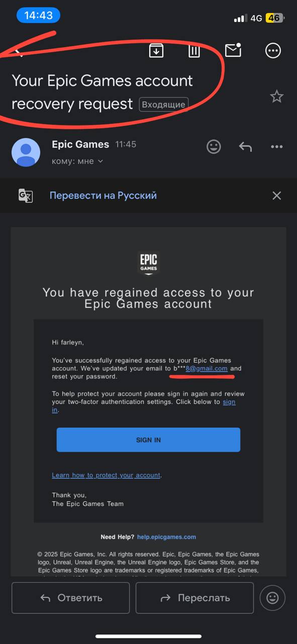Add emoji reaction next to sender name
The image size is (297, 644).
click(x=214, y=146)
